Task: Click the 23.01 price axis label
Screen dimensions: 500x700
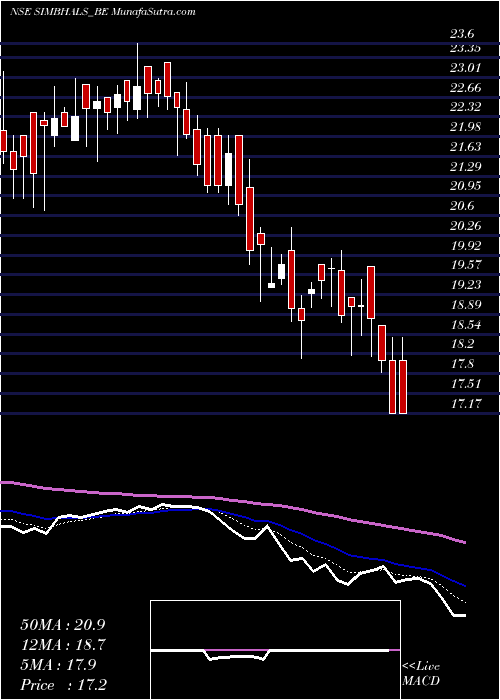Action: click(466, 68)
